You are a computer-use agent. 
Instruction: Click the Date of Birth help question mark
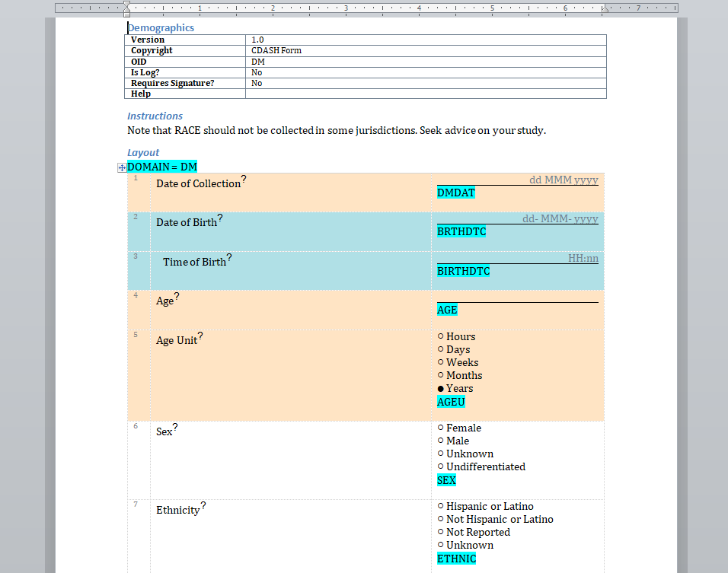[220, 218]
